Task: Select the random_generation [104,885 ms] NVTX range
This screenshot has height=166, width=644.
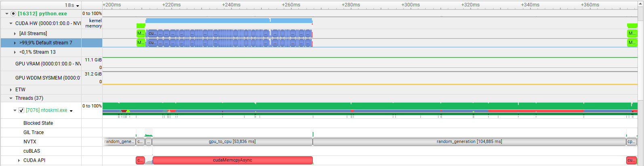Action: pyautogui.click(x=469, y=142)
